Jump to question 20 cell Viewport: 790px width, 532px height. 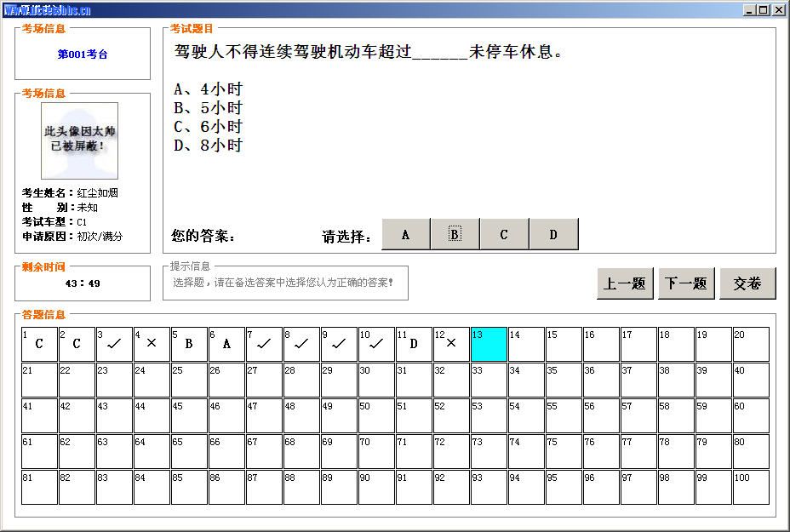(751, 344)
